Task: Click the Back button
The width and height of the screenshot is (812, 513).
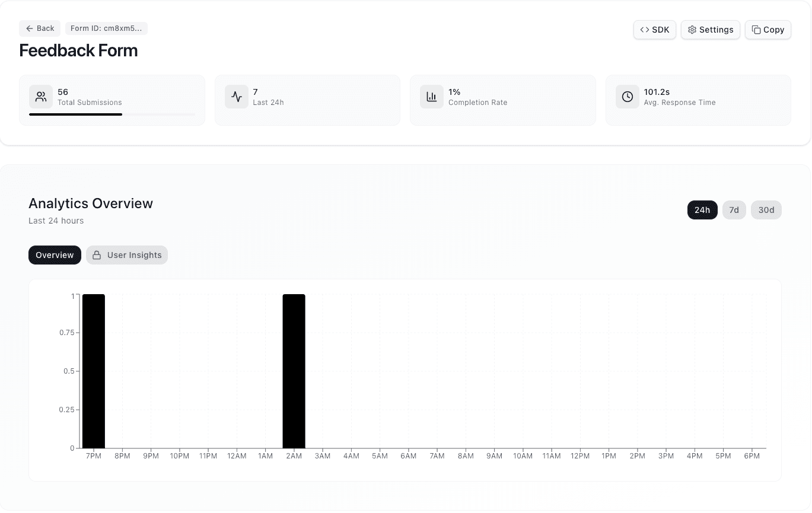Action: tap(40, 28)
